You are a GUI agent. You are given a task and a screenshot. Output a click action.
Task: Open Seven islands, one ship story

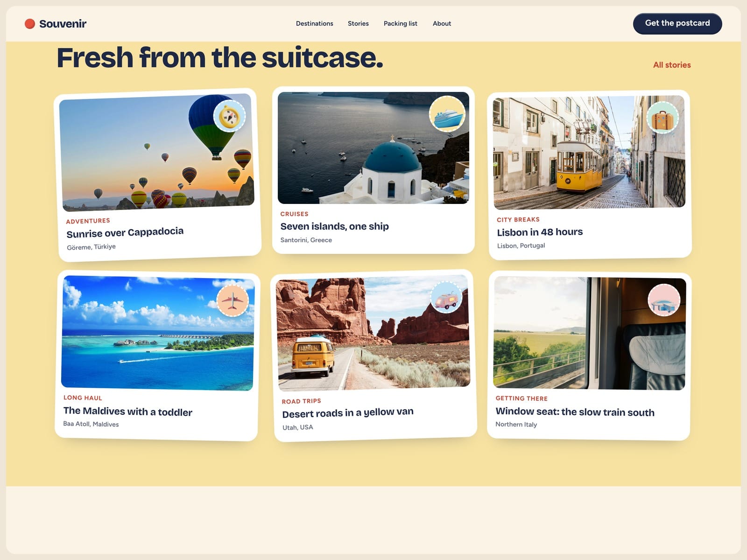point(335,226)
